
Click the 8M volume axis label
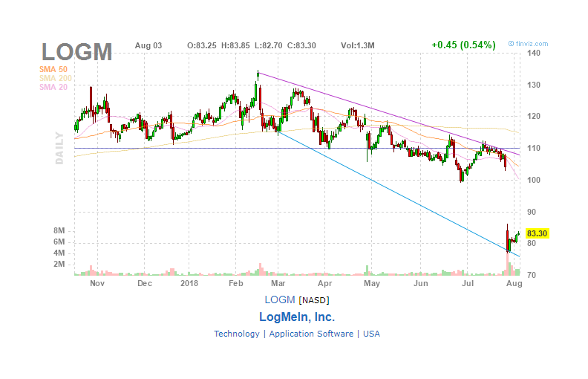[x=59, y=231]
